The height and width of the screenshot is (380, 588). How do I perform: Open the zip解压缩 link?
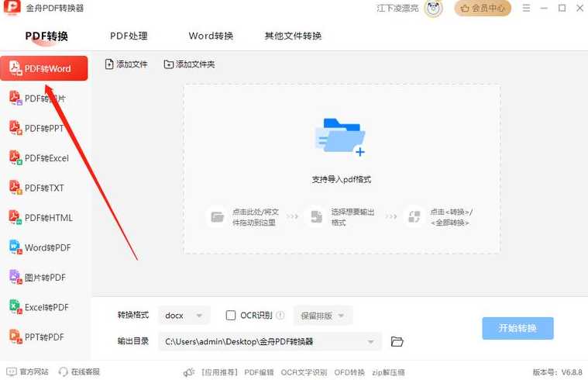tap(388, 372)
